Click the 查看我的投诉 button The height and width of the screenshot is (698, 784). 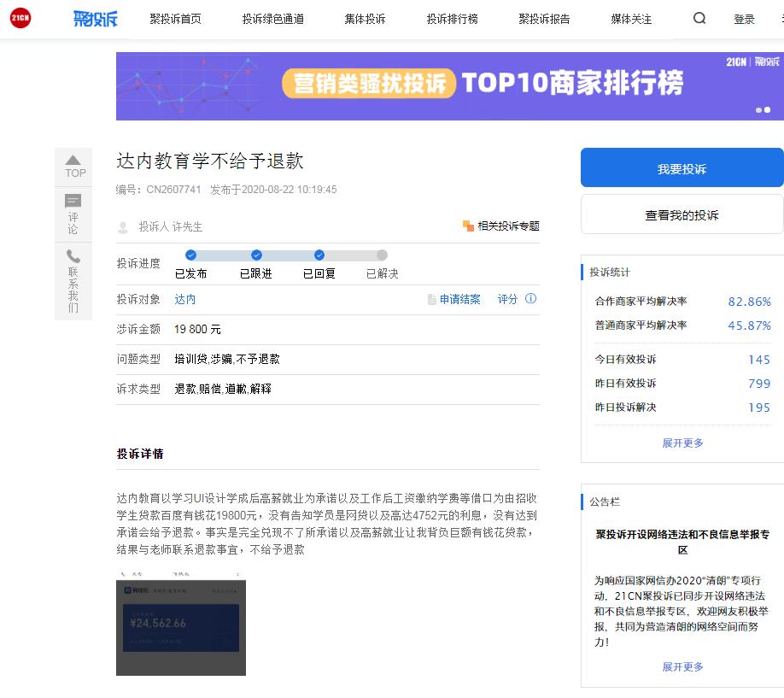(682, 214)
